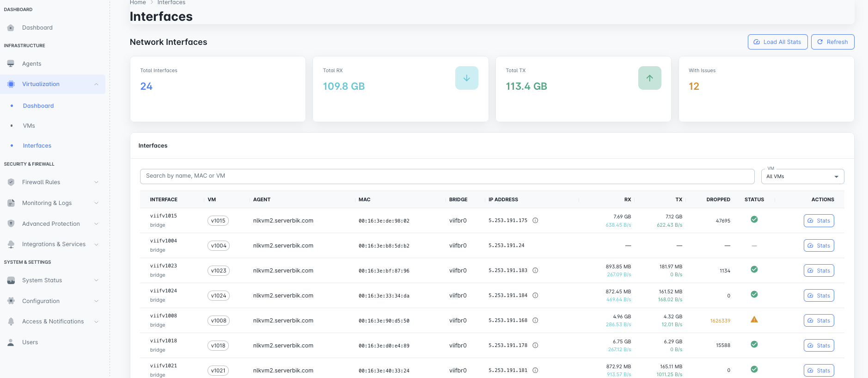
Task: Click info icon beside IP 5.253.191.184
Action: [535, 296]
